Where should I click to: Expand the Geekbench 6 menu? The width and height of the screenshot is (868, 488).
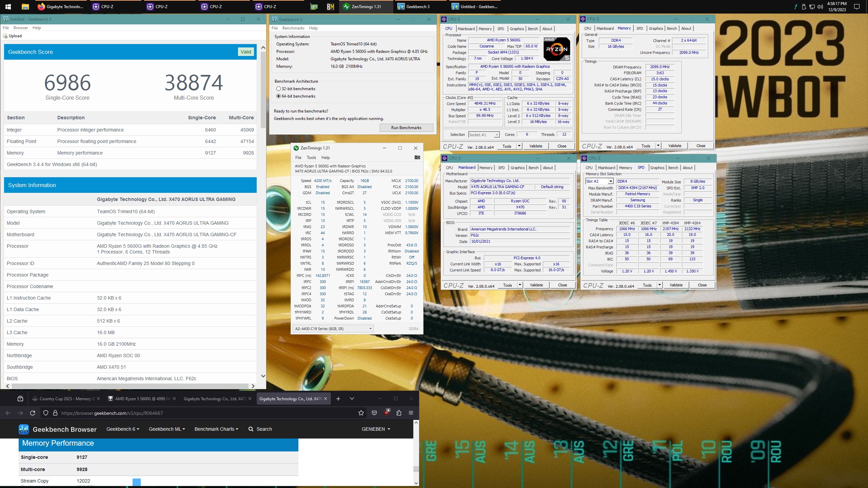tap(123, 429)
